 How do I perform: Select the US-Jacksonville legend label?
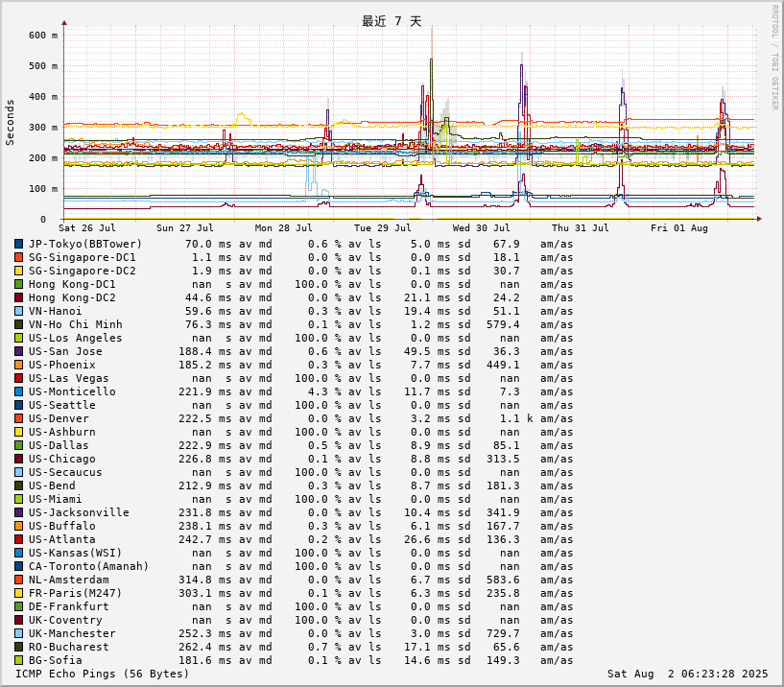(x=79, y=513)
